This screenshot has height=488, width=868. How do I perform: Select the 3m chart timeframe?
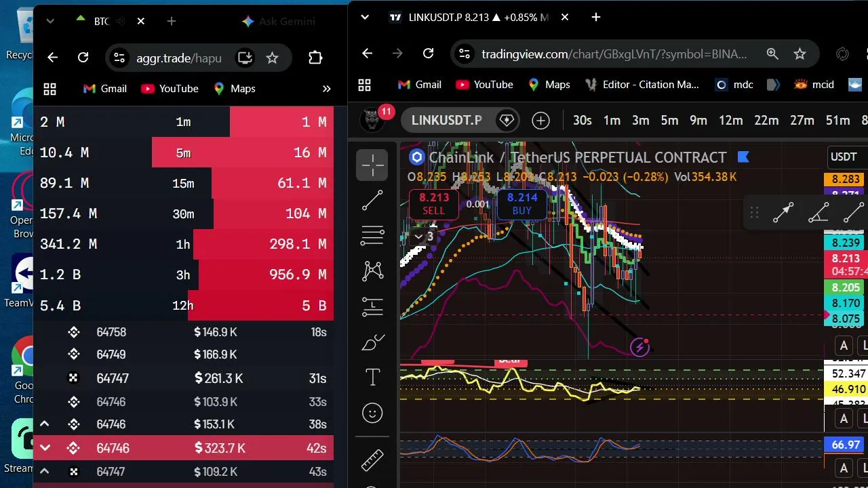tap(641, 121)
